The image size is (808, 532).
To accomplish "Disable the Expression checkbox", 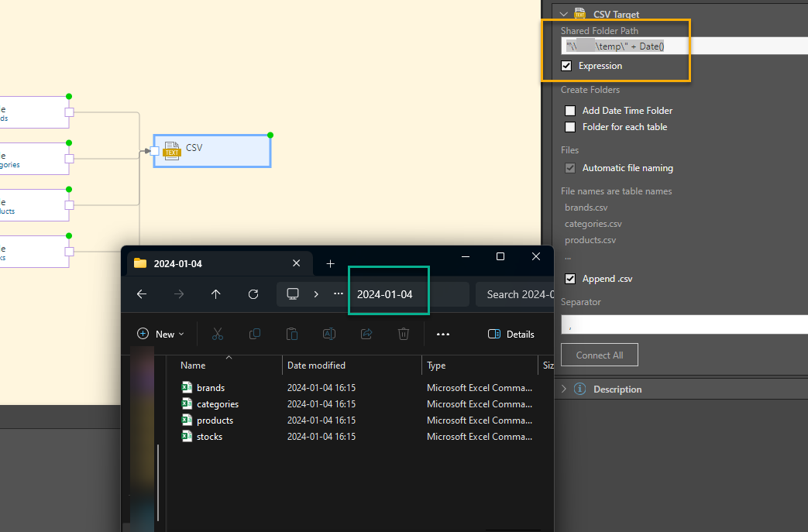I will pyautogui.click(x=567, y=66).
